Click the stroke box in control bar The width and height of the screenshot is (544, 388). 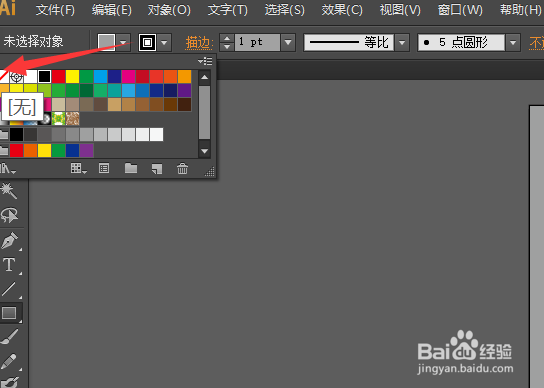(147, 42)
